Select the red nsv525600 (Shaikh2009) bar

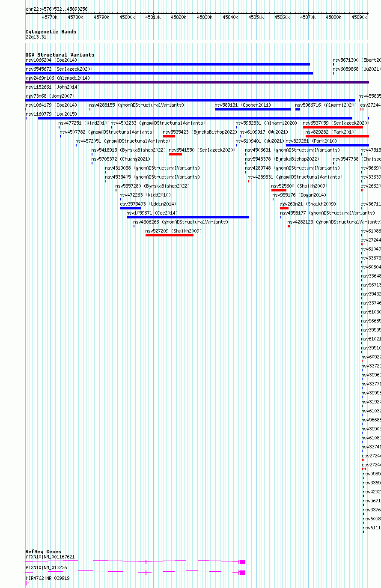(279, 190)
